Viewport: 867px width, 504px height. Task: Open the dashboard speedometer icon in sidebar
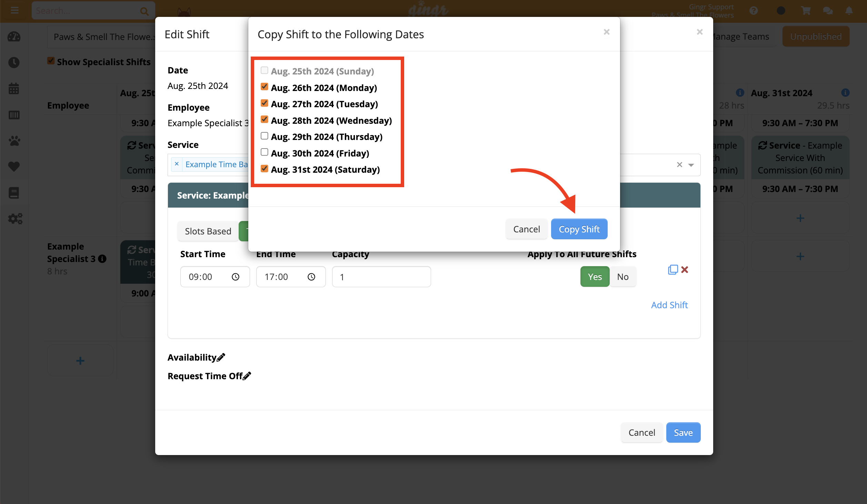[14, 37]
